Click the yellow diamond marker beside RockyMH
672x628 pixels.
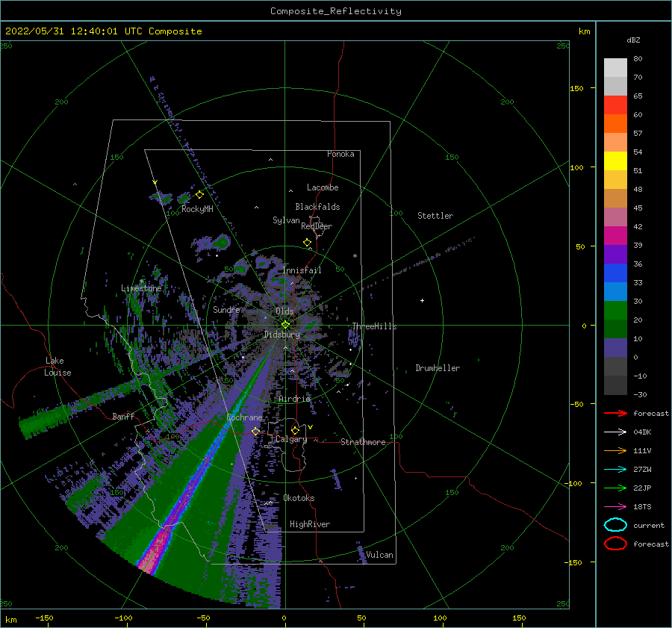tap(199, 195)
